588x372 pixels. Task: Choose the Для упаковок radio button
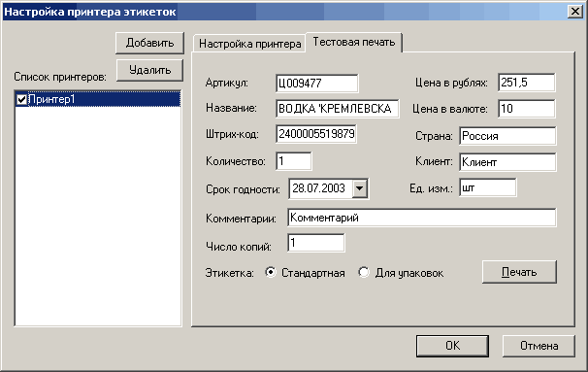pyautogui.click(x=364, y=272)
